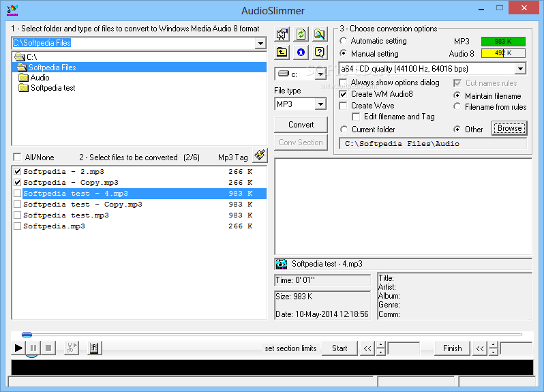The image size is (544, 392).
Task: Click the output path C:\Softpedia Files\Audio field
Action: click(x=433, y=144)
